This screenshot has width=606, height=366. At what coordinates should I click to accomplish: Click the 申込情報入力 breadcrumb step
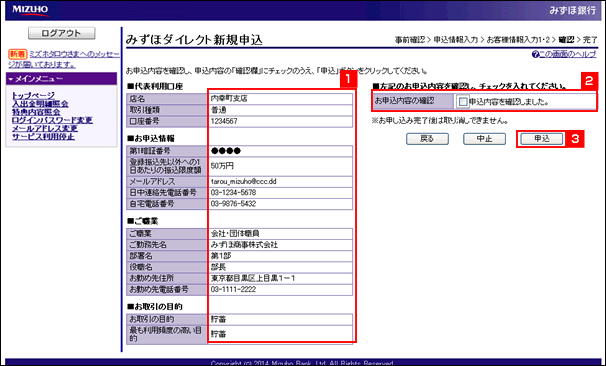pos(456,40)
